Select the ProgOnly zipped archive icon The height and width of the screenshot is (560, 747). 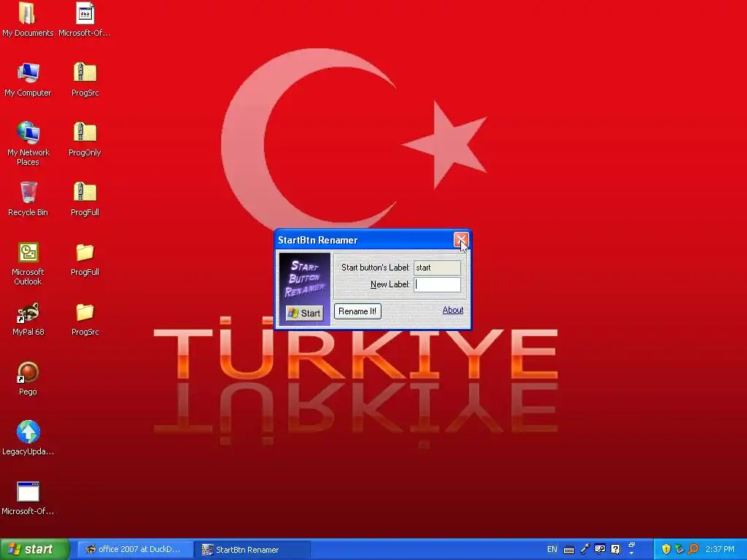85,139
